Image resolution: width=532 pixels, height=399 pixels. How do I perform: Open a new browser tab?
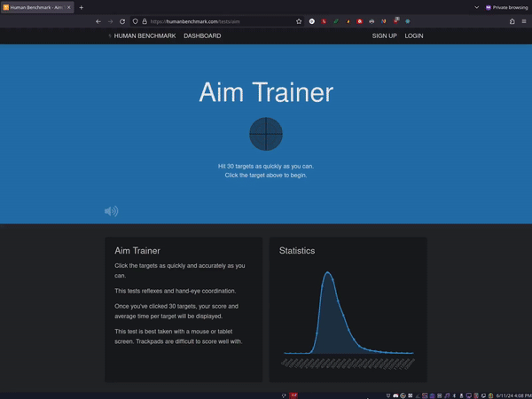point(81,7)
